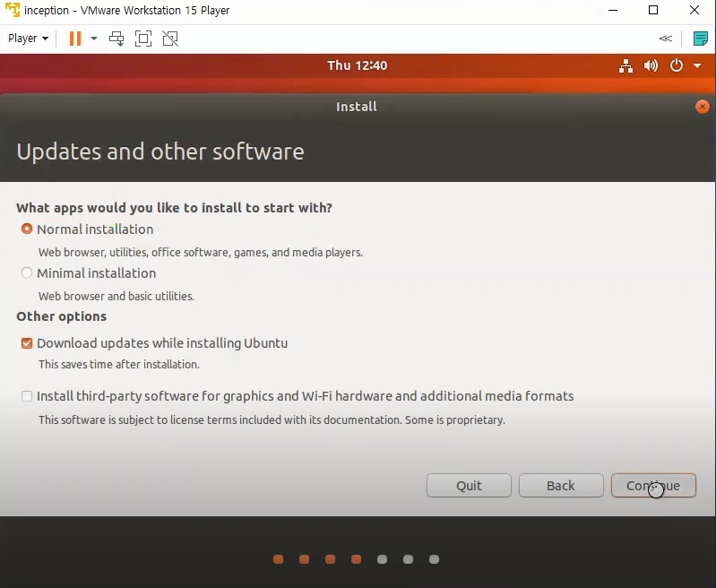Open VMware notes panel icon

tap(700, 39)
